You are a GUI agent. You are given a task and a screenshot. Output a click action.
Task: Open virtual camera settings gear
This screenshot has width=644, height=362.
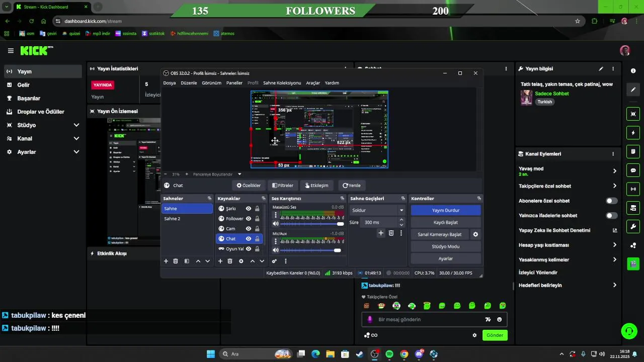tap(475, 234)
